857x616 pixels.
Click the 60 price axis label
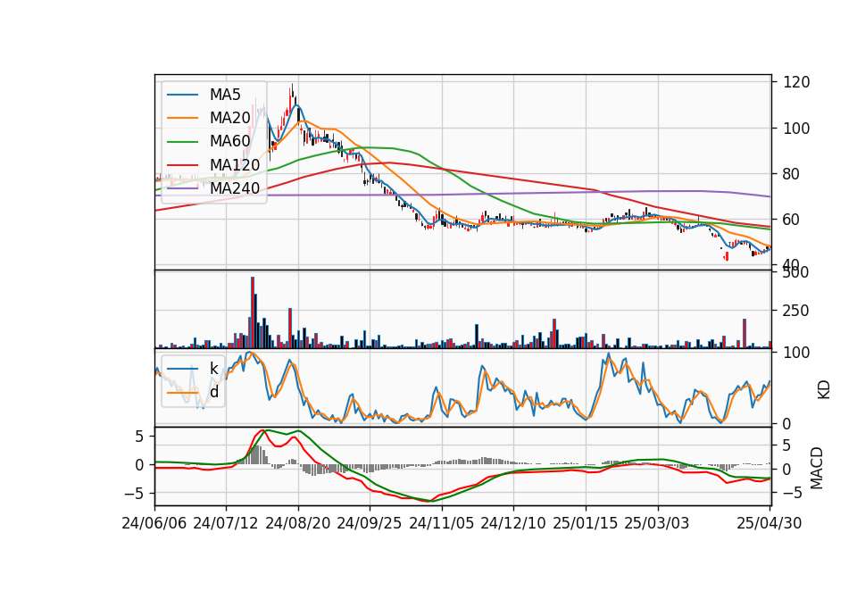pos(792,220)
